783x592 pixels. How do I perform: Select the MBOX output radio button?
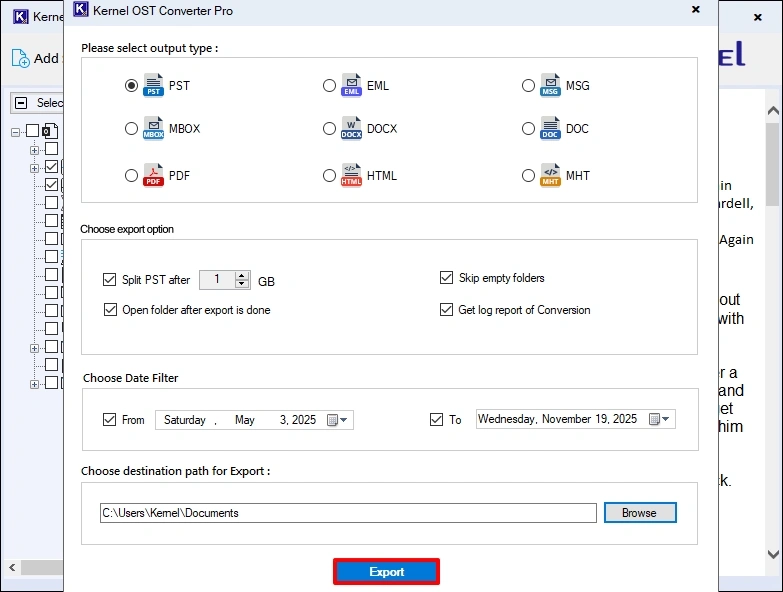click(131, 129)
